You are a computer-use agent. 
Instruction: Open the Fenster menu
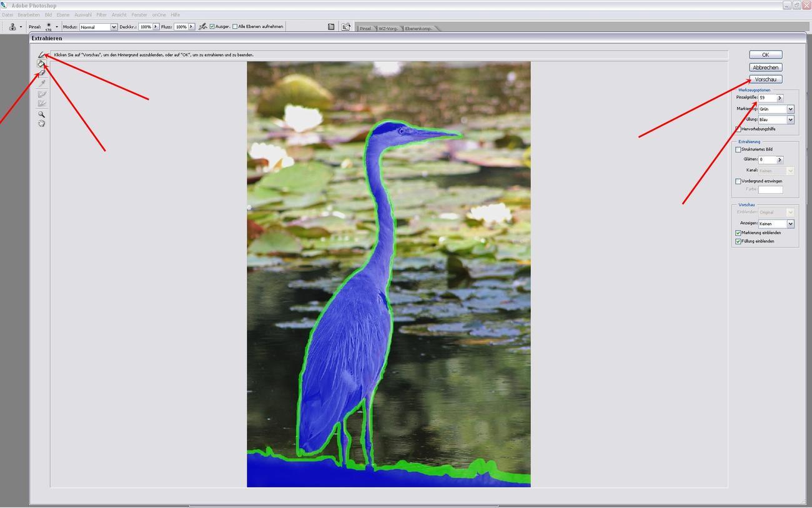tap(139, 15)
